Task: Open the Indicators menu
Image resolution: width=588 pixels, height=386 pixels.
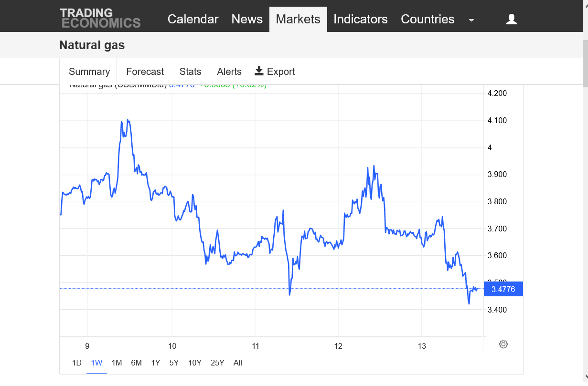Action: click(x=361, y=19)
